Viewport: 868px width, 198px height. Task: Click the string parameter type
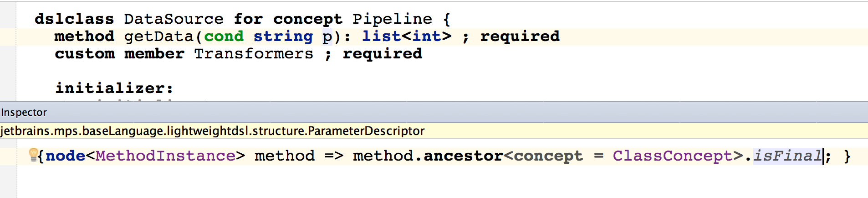tap(283, 36)
